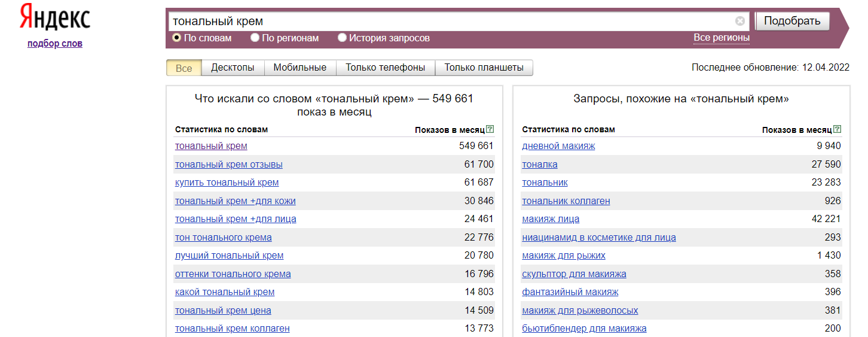Click the value '24 461' impressions
The image size is (868, 337).
pos(479,219)
